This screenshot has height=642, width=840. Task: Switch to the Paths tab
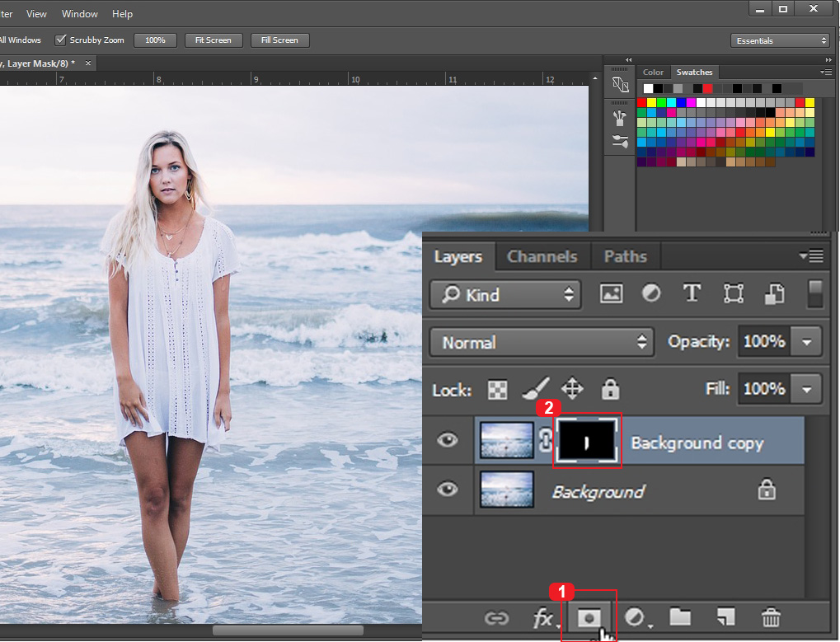[625, 256]
